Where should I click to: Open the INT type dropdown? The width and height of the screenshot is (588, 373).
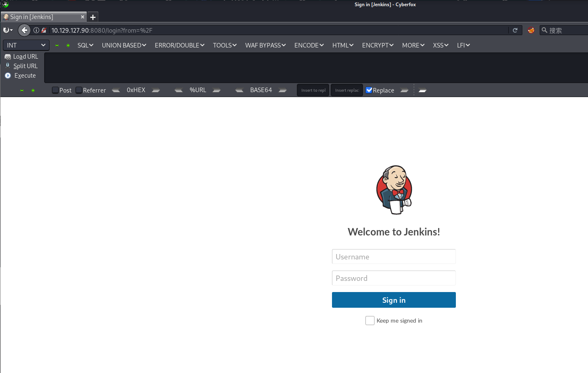pyautogui.click(x=26, y=45)
